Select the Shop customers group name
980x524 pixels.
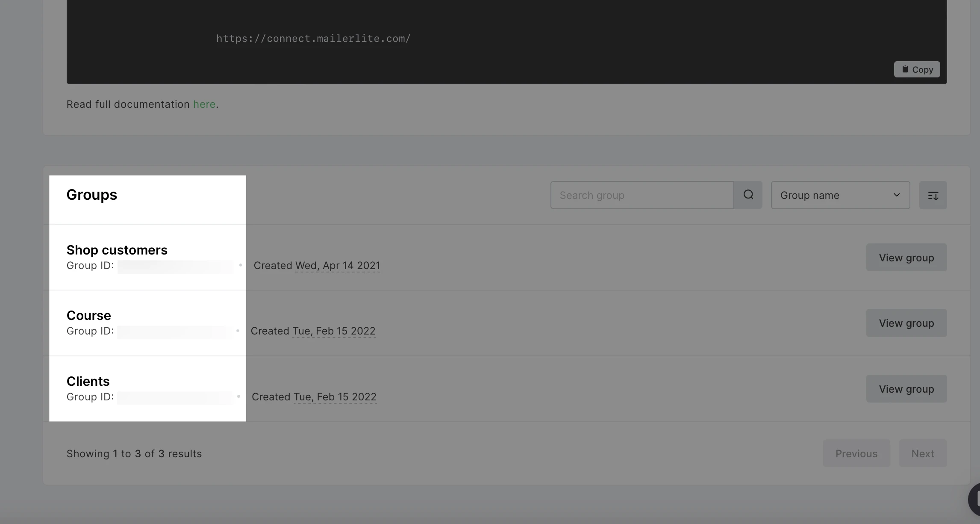pyautogui.click(x=117, y=250)
